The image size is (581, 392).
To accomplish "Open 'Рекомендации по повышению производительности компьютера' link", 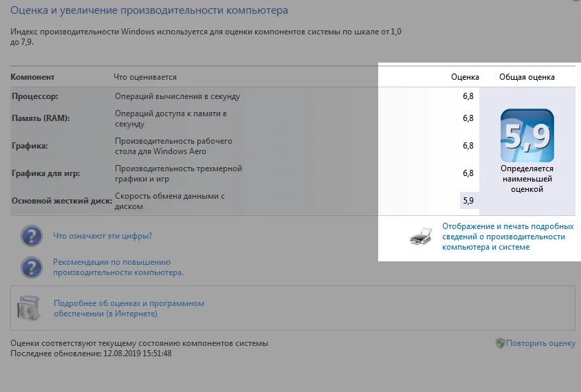I will (x=118, y=267).
